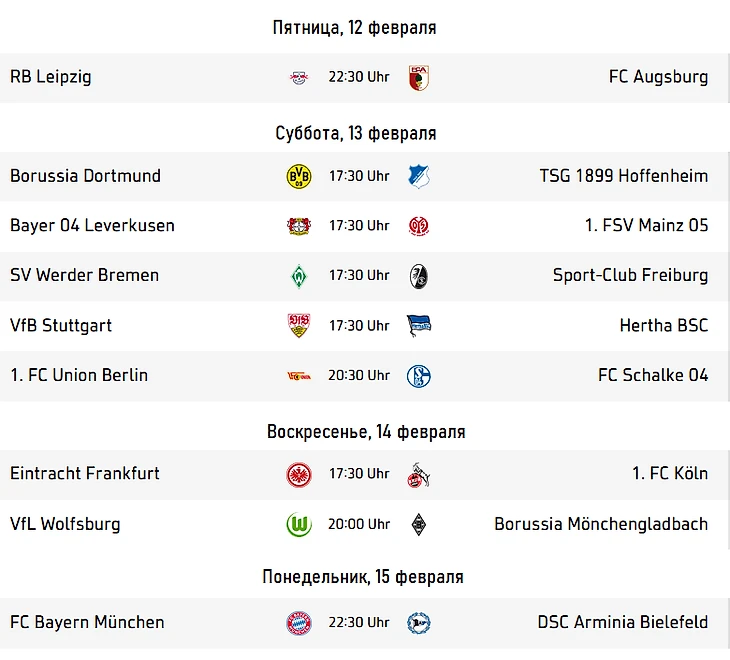The height and width of the screenshot is (660, 730).
Task: Click the VfL Wolfsburg green logo
Action: (x=299, y=524)
